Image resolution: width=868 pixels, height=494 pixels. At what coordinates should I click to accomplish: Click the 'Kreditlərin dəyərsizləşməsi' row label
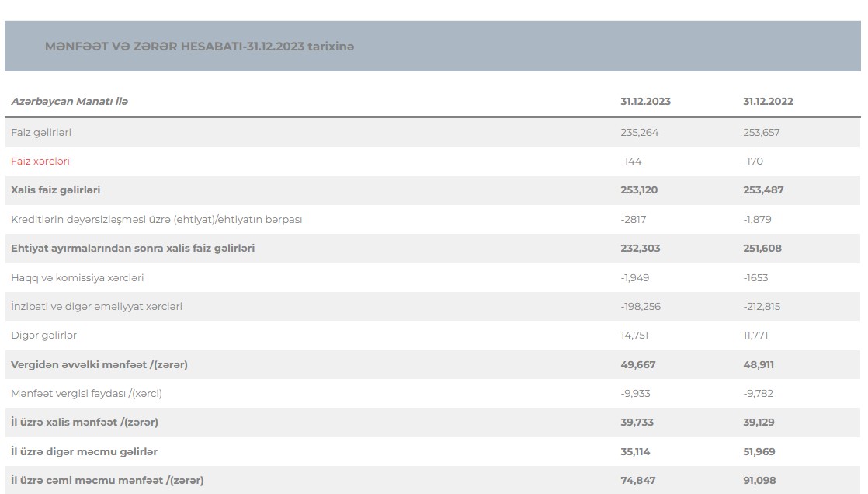click(x=156, y=220)
